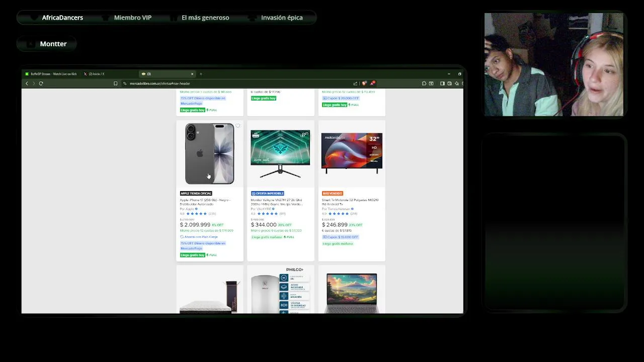Image resolution: width=644 pixels, height=362 pixels.
Task: Click the '$ 2.099.999' iPhone price
Action: click(195, 225)
